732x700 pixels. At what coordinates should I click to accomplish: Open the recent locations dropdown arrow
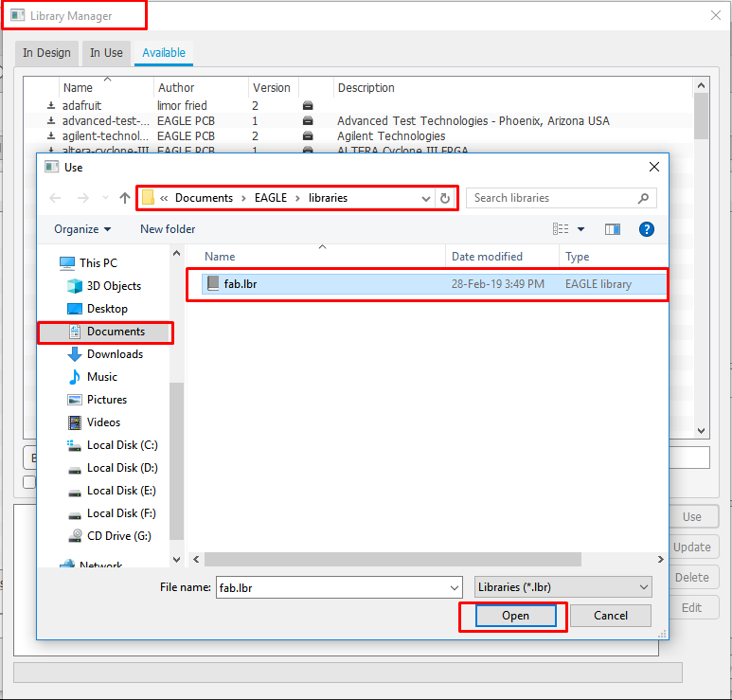[x=105, y=198]
